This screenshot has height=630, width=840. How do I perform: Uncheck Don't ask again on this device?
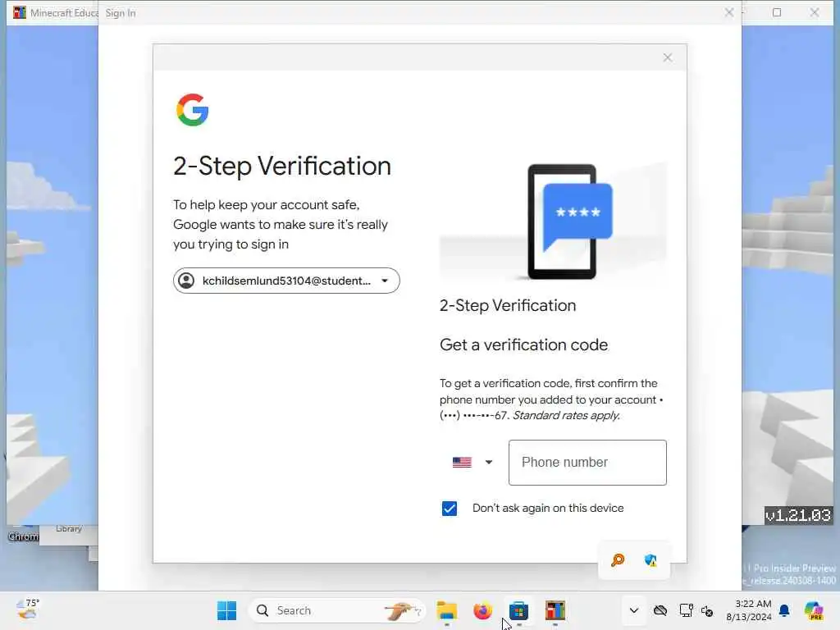pyautogui.click(x=450, y=509)
